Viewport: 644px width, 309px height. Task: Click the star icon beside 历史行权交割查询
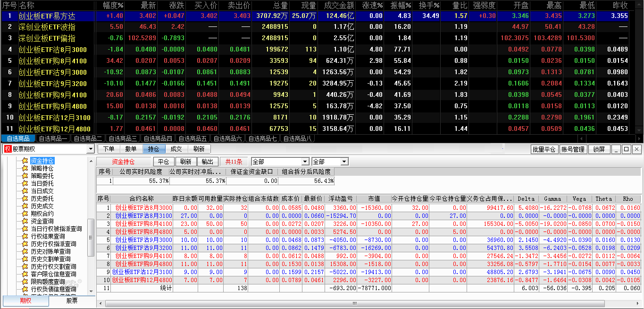pos(25,266)
